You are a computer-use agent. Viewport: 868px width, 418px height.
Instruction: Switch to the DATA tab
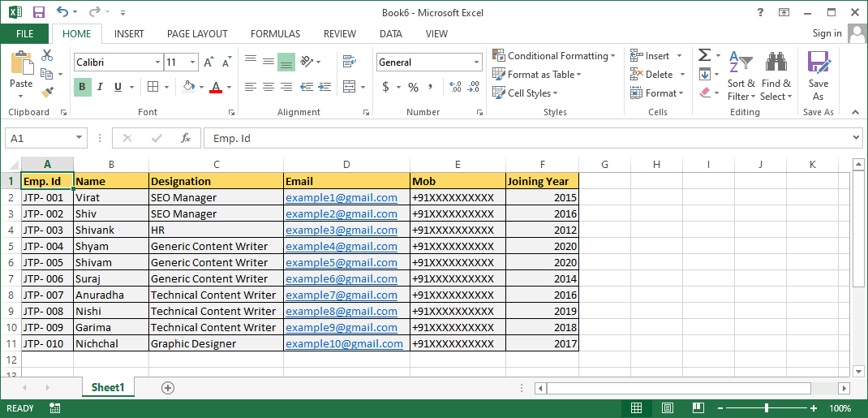[x=391, y=34]
